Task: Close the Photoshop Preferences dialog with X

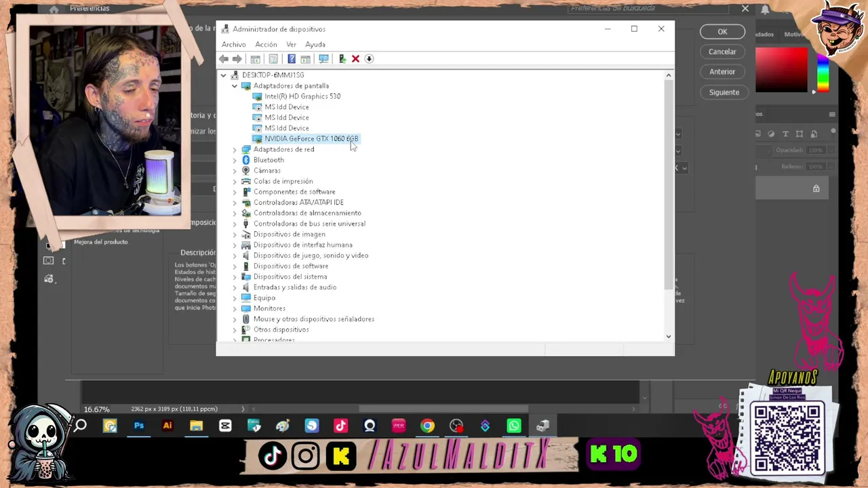Action: [745, 9]
